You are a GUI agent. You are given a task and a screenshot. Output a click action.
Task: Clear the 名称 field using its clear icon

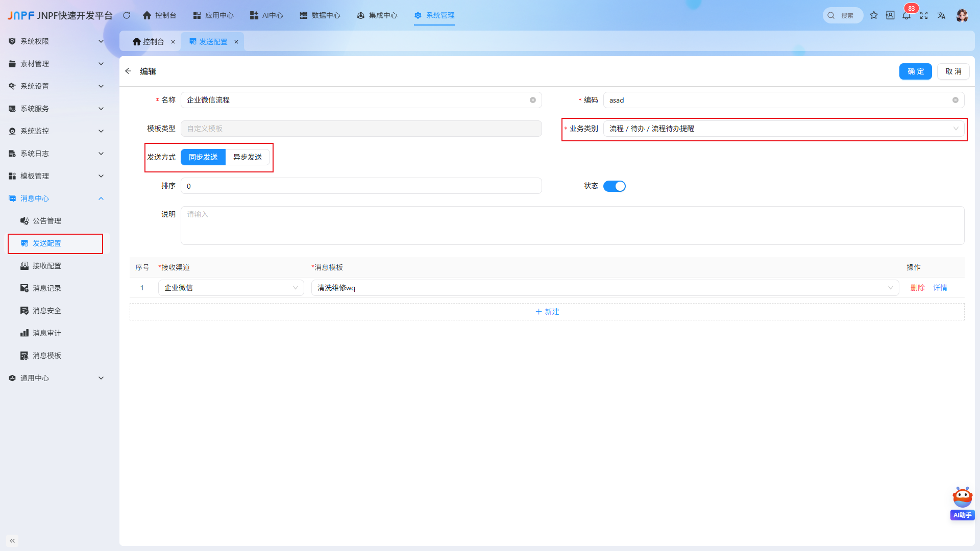click(x=533, y=100)
